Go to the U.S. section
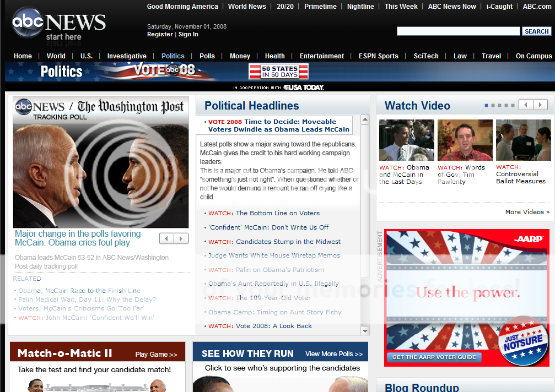Screen dimensions: 555x392 [87, 56]
